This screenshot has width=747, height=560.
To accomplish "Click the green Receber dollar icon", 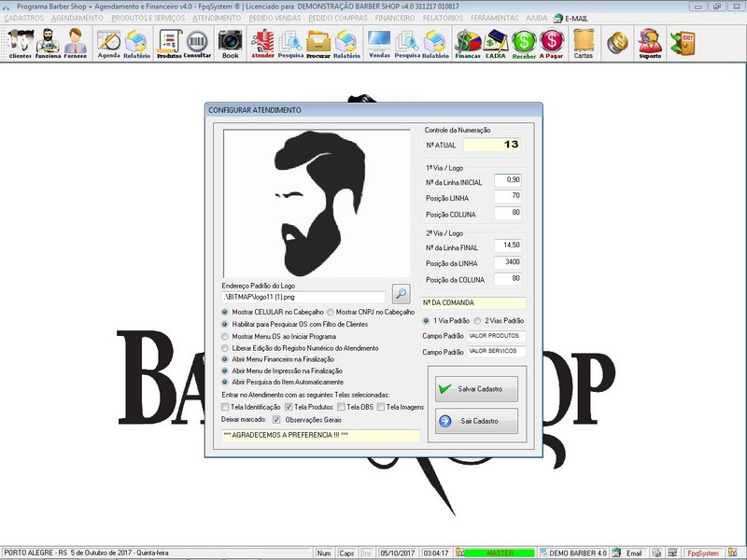I will pos(524,43).
